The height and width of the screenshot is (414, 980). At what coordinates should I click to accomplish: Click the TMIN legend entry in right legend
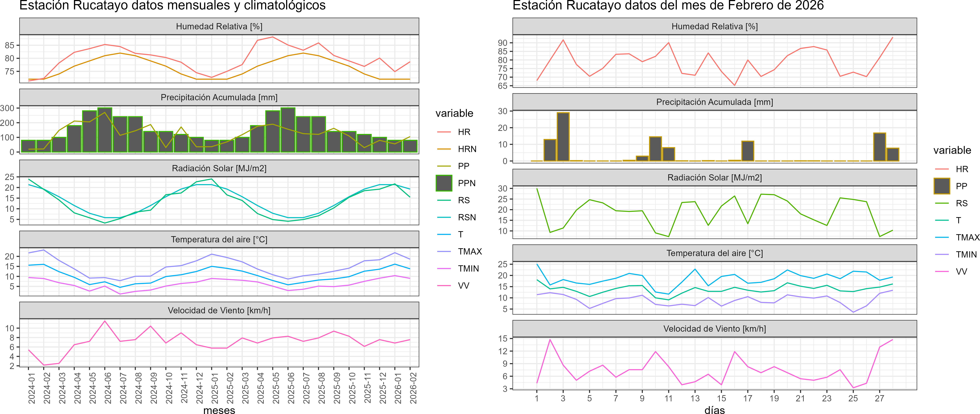(966, 254)
